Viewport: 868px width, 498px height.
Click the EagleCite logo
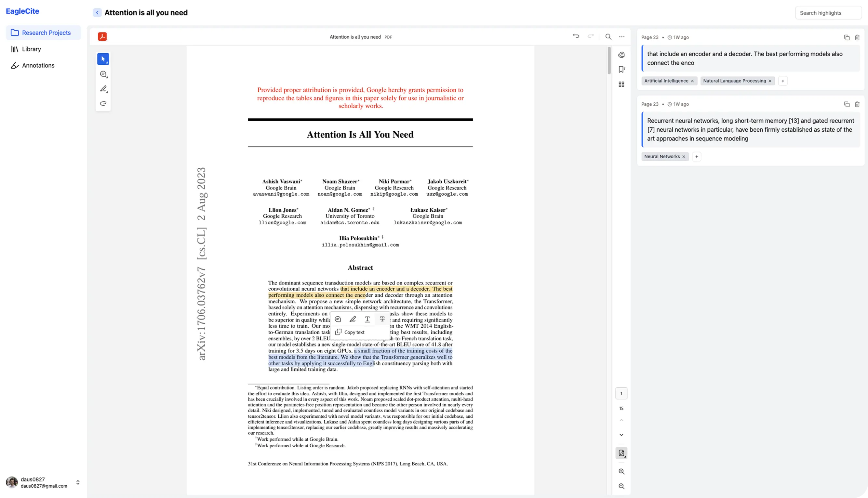click(22, 11)
